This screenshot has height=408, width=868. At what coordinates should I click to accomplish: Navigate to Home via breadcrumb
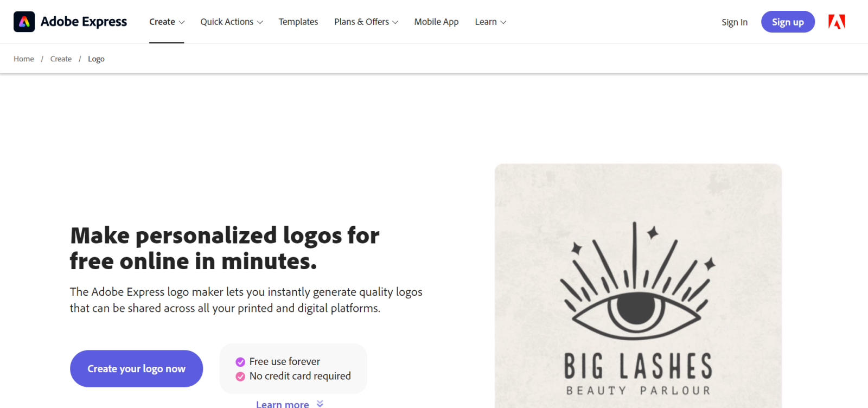tap(23, 59)
